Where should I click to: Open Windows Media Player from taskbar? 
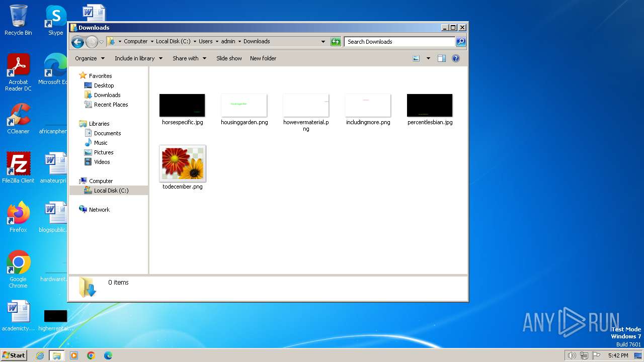pyautogui.click(x=74, y=355)
